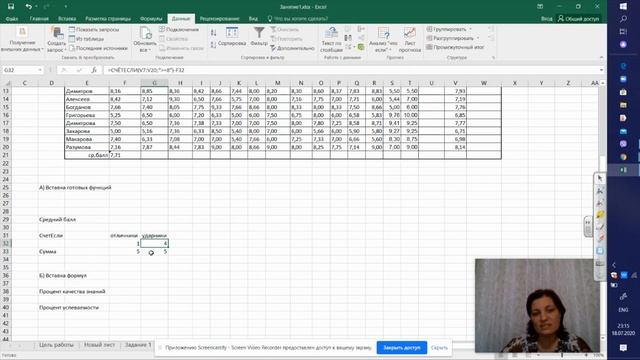Select row 21 header

6,155
